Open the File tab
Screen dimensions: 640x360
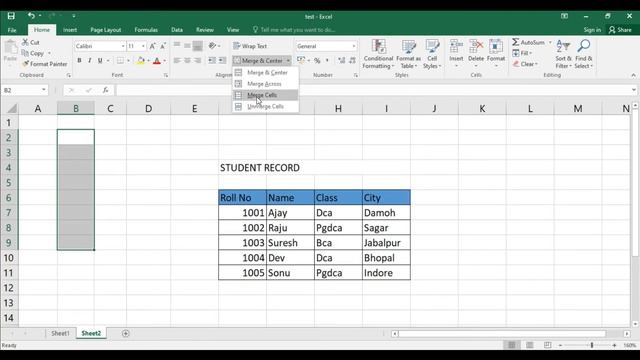coord(12,30)
